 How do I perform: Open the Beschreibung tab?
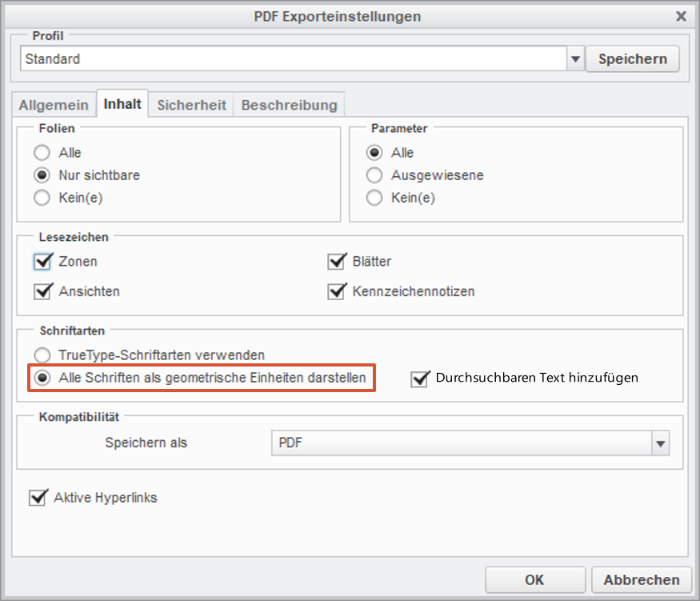click(289, 105)
